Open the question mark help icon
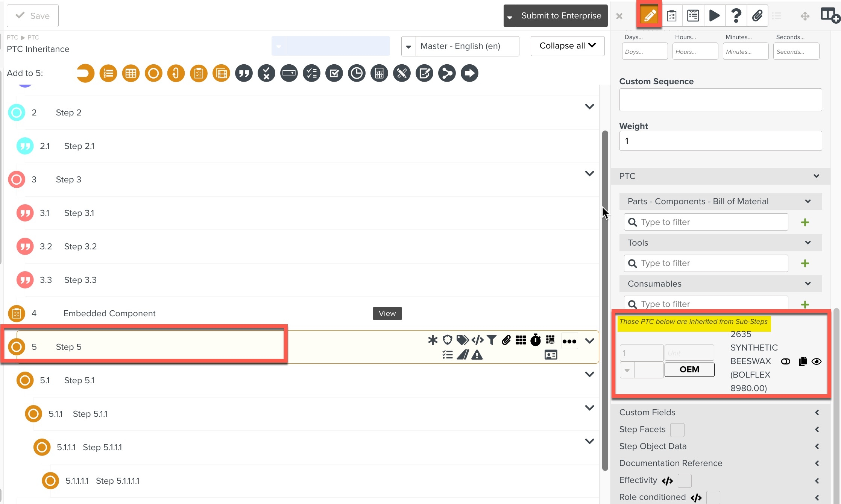Image resolution: width=841 pixels, height=504 pixels. pyautogui.click(x=736, y=16)
